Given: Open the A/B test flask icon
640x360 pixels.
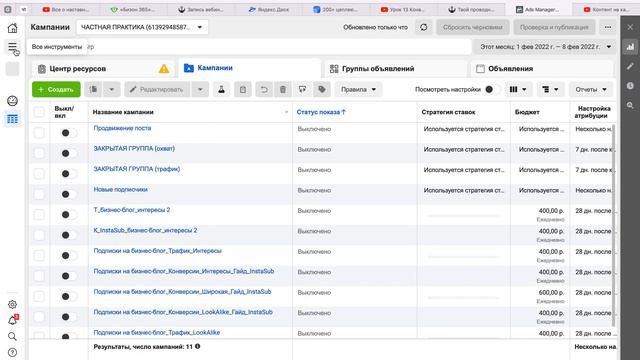Looking at the screenshot, I should [222, 89].
